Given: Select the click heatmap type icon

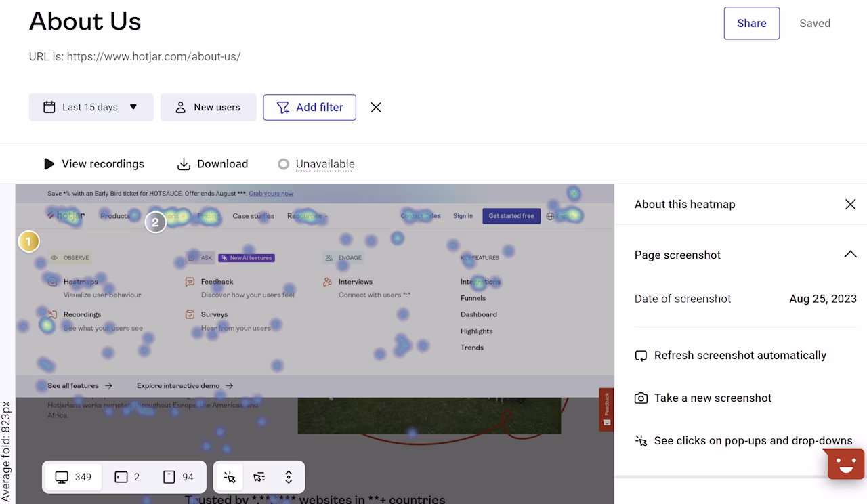Looking at the screenshot, I should click(230, 477).
